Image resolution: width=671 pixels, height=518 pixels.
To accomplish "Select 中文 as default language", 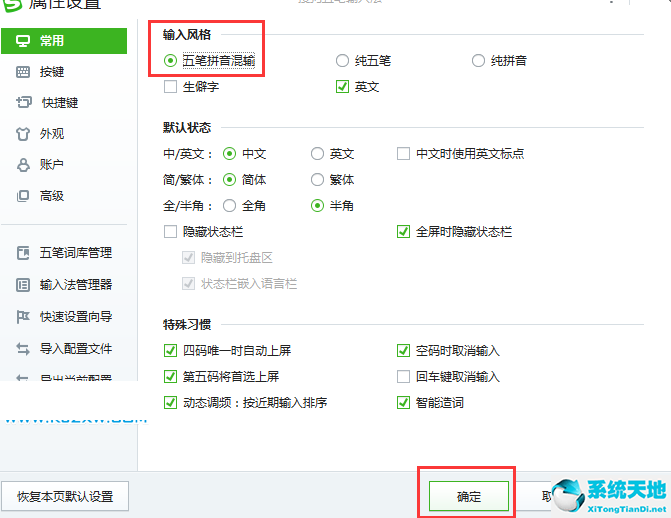I will [229, 154].
